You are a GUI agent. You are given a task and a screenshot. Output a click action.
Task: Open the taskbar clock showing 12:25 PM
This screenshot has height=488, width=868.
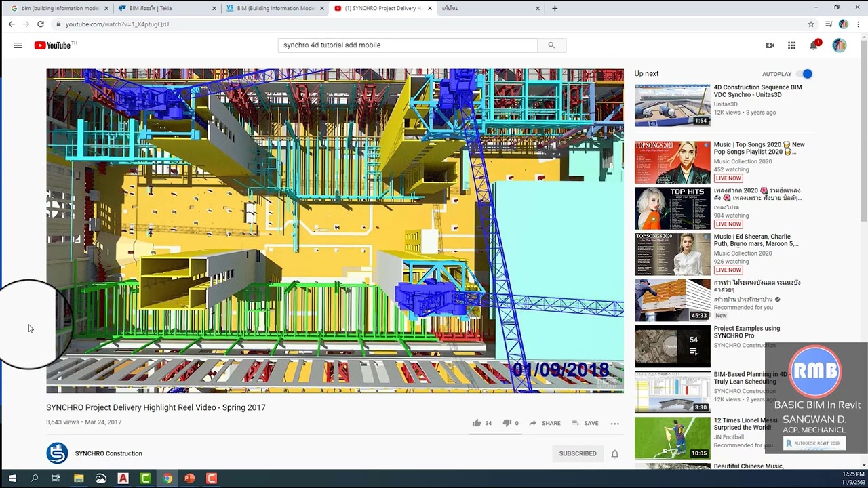tap(852, 478)
